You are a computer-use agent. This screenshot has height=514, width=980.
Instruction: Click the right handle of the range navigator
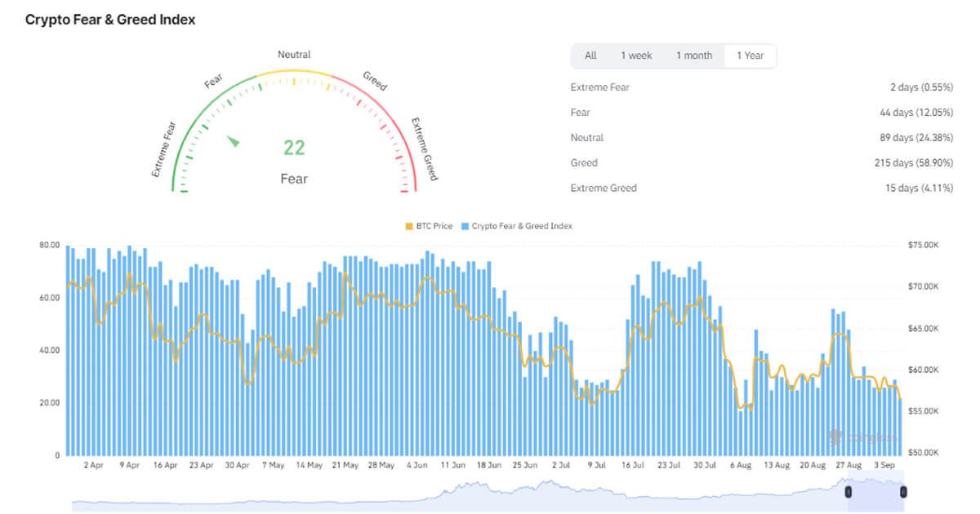tap(903, 491)
